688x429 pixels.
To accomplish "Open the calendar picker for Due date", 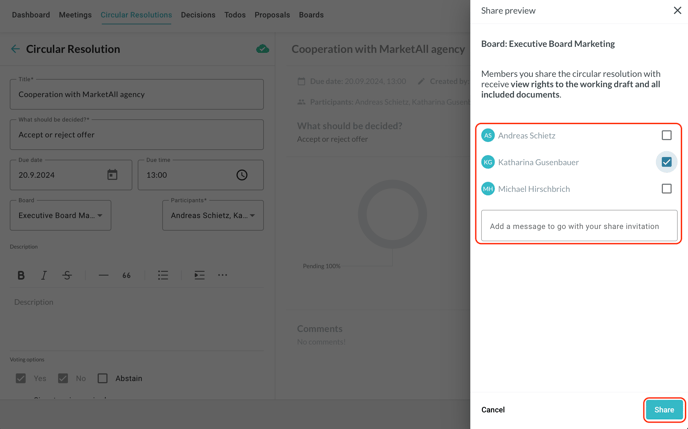I will coord(112,175).
